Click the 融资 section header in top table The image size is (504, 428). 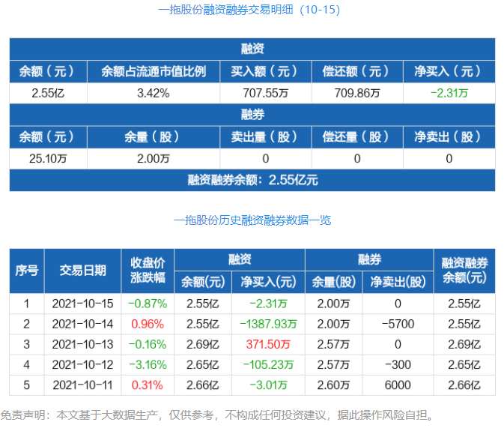[252, 49]
